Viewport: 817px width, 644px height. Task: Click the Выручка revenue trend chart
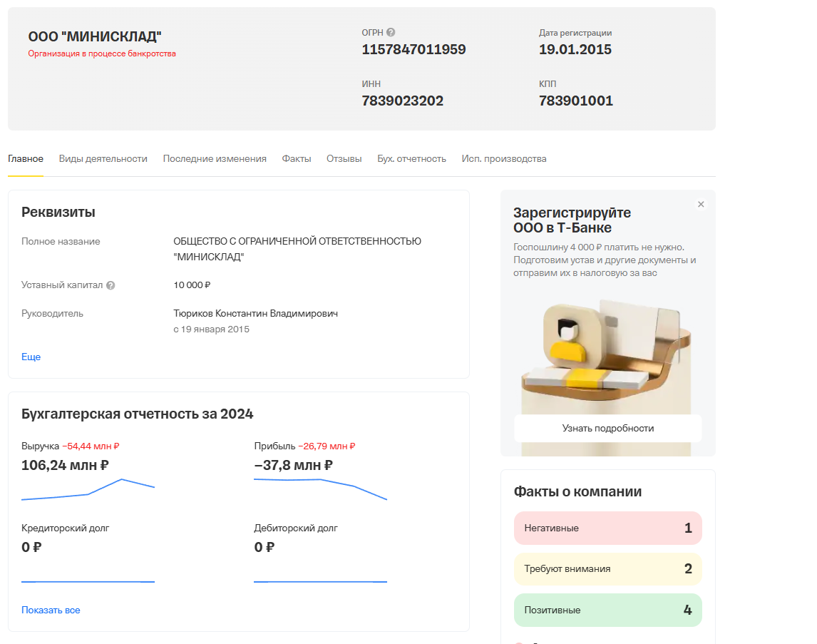(88, 490)
